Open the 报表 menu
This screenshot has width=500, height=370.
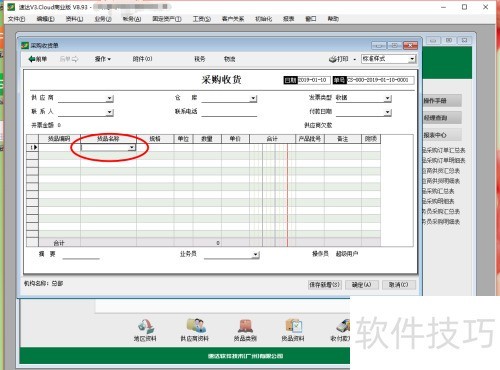289,19
